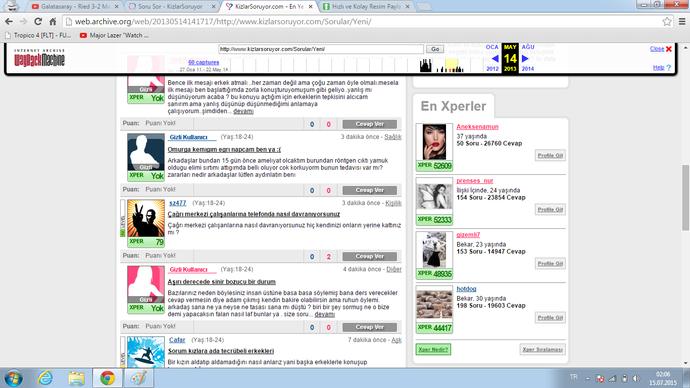Screen dimensions: 690x388
Task: Open File Explorer from the taskbar
Action: click(77, 378)
